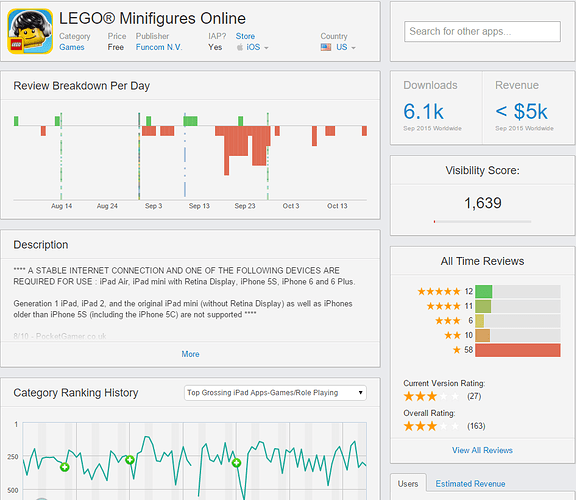Click the Aug 14 date label on review chart

(61, 206)
